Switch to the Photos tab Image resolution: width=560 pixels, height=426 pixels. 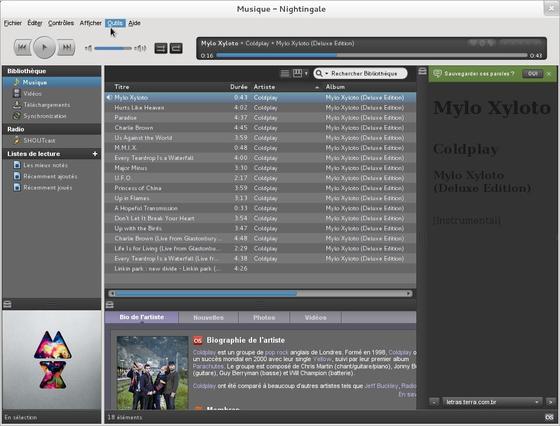[x=264, y=317]
